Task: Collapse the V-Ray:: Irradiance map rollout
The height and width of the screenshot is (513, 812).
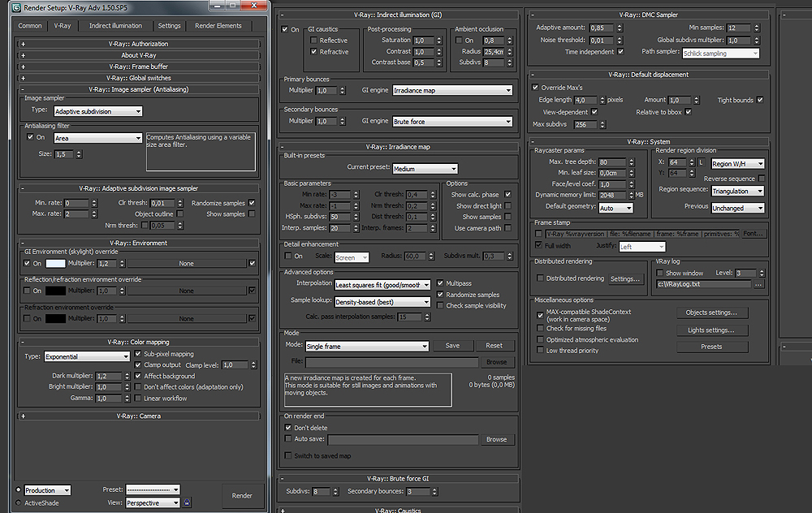Action: click(398, 147)
